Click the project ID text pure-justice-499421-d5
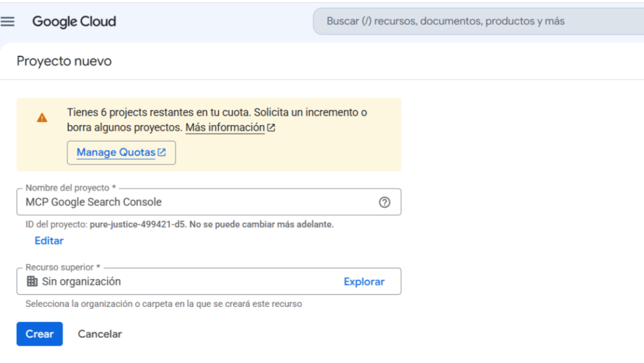644x363 pixels. (137, 225)
